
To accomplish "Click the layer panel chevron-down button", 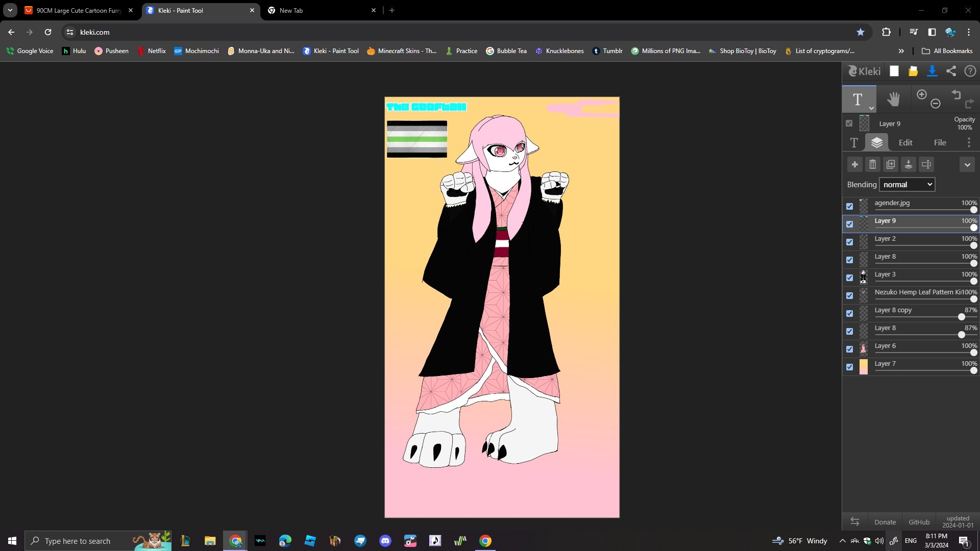I will (x=967, y=164).
